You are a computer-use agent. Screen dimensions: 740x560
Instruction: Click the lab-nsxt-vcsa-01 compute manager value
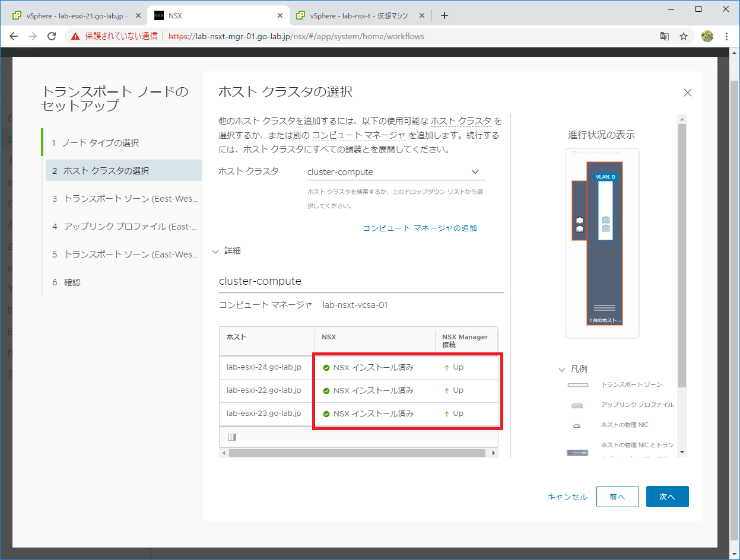(x=355, y=305)
